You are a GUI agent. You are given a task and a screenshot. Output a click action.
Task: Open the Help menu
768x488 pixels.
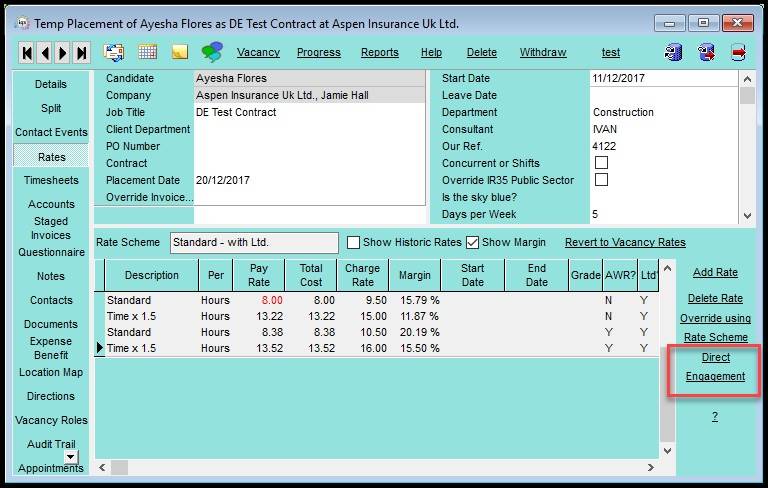pos(431,52)
